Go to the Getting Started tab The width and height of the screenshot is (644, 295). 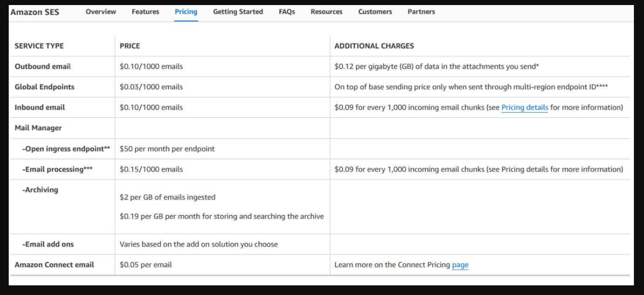tap(238, 12)
